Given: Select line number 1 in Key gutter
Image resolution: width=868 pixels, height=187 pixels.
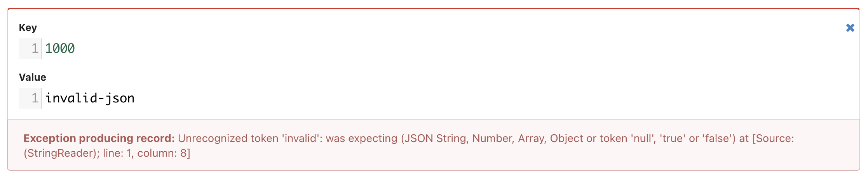Looking at the screenshot, I should tap(35, 48).
